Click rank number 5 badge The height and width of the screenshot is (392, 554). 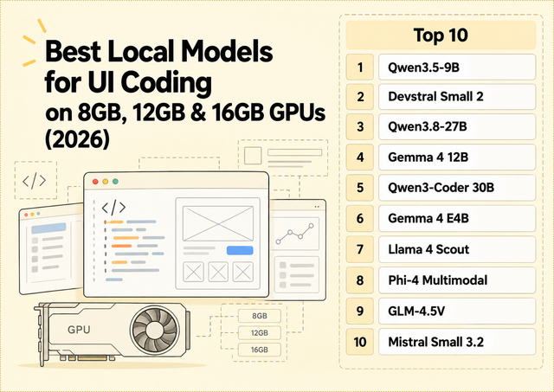[360, 188]
